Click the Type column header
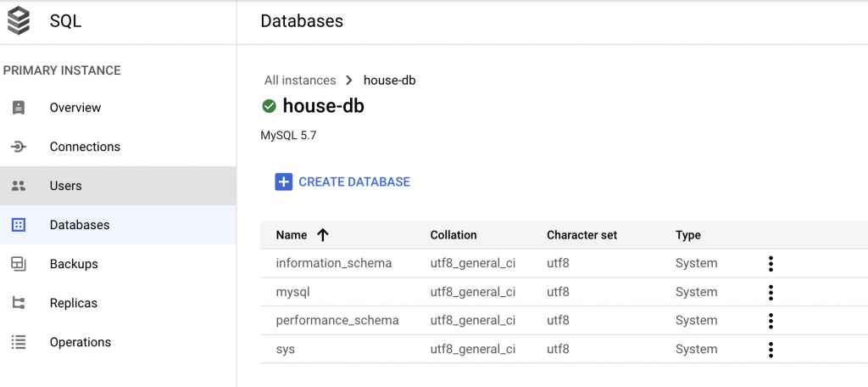The image size is (868, 387). tap(688, 235)
